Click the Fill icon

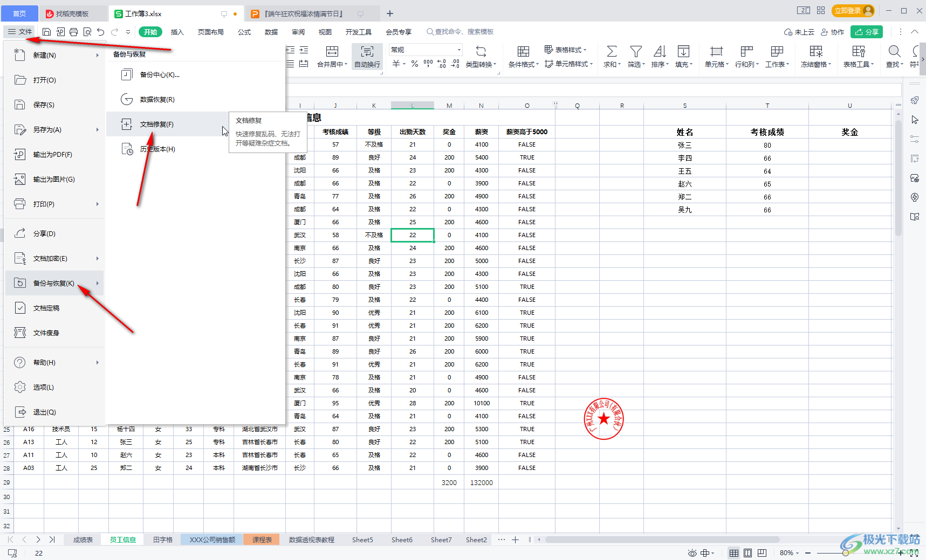click(683, 51)
